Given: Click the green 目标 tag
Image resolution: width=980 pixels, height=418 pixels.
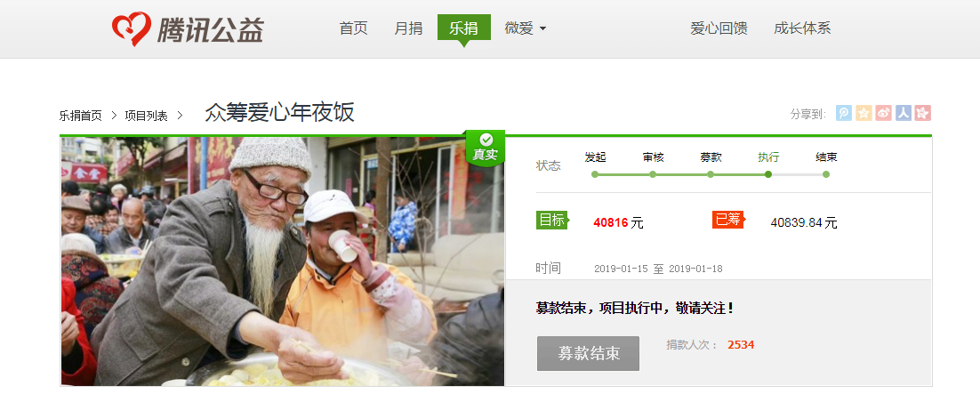Looking at the screenshot, I should click(552, 220).
